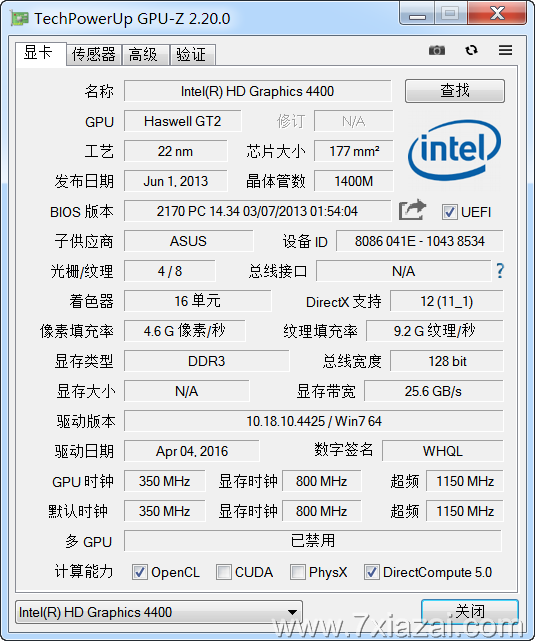Click the 默认时钟 350 MHz field
This screenshot has width=535, height=641.
[164, 511]
